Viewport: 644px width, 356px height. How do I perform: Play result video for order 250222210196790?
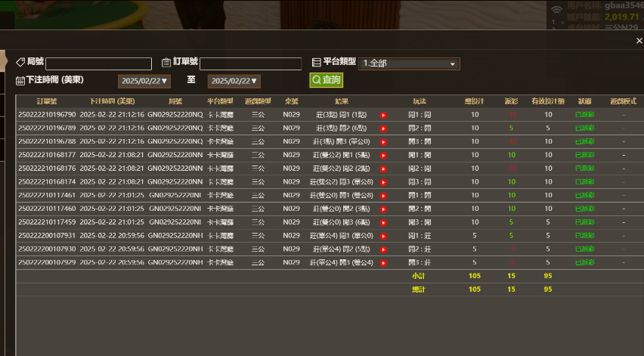click(383, 115)
